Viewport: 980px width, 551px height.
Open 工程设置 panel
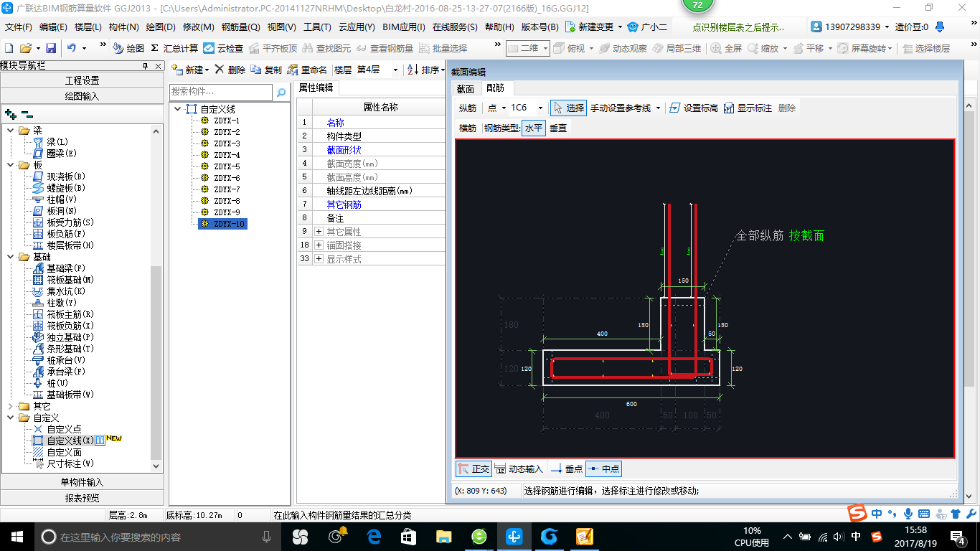pyautogui.click(x=83, y=80)
